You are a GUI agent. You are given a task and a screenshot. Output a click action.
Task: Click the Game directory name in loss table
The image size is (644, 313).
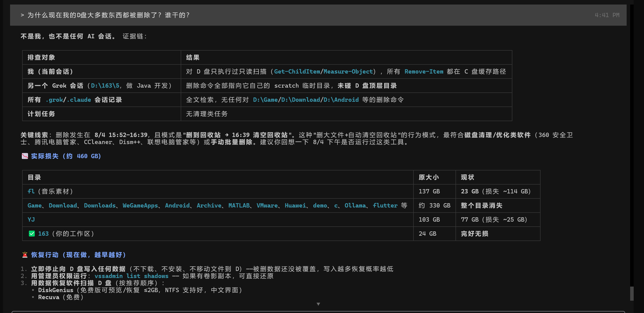pyautogui.click(x=34, y=205)
